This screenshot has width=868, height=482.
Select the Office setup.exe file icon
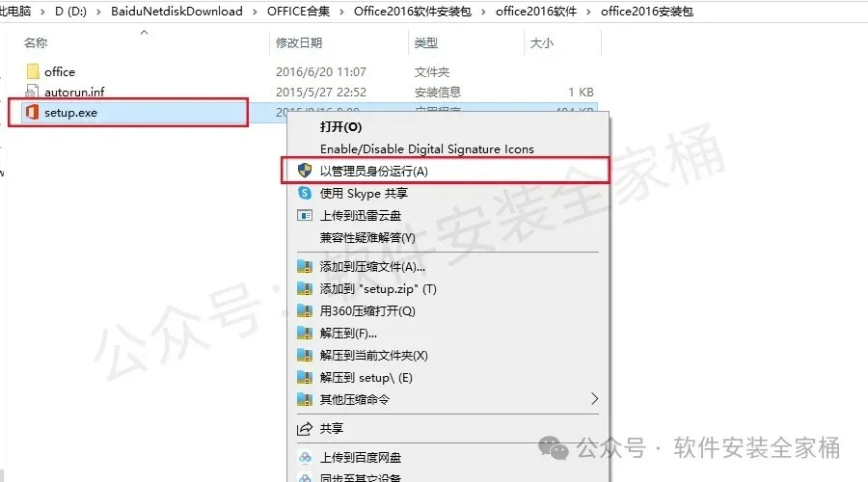click(x=32, y=113)
